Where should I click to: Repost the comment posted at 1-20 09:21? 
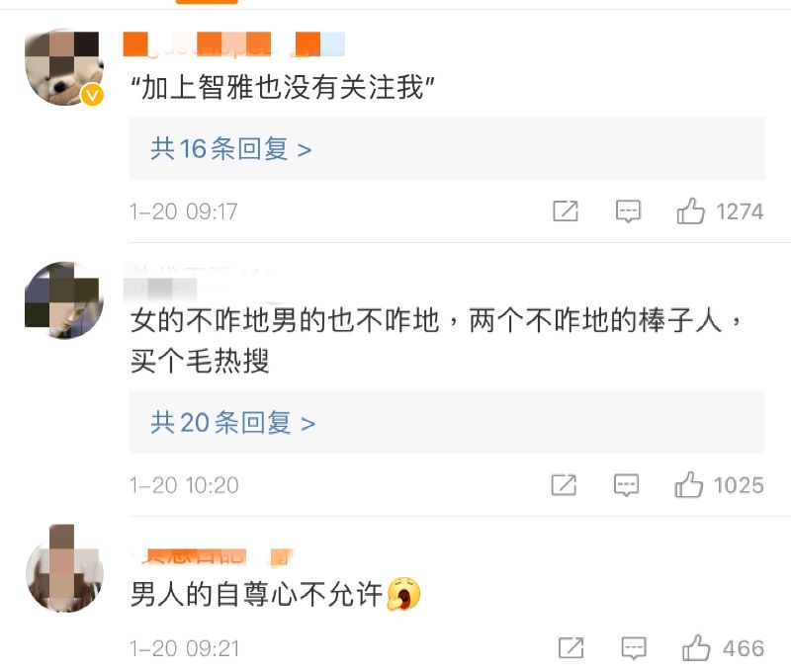click(571, 648)
